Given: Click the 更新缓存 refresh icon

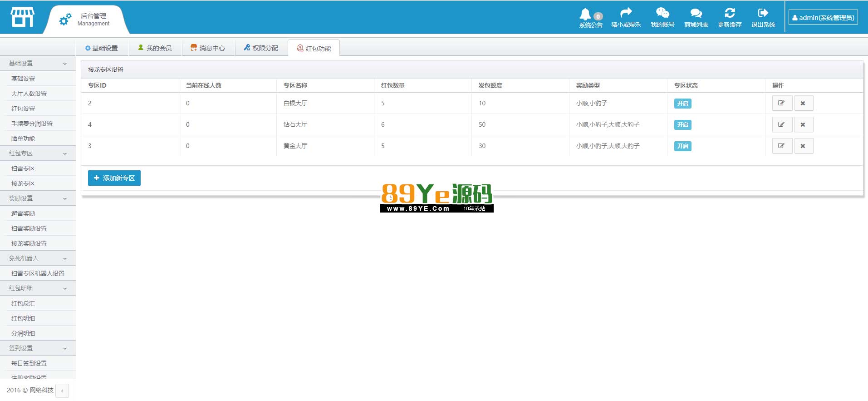Looking at the screenshot, I should [x=730, y=13].
